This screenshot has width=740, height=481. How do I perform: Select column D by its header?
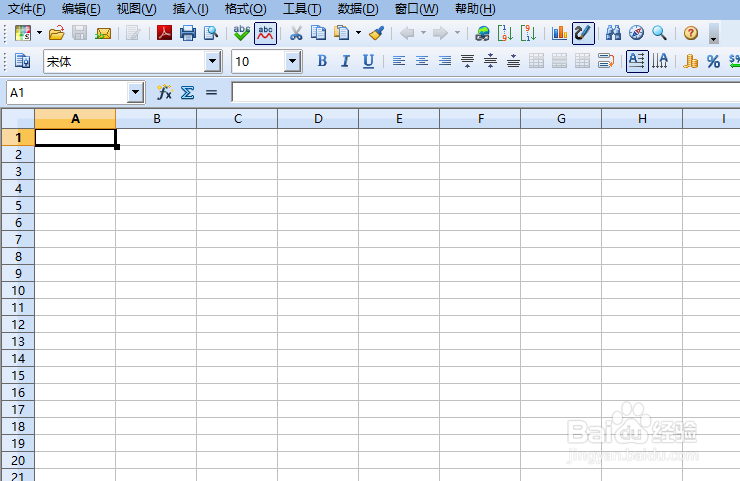pyautogui.click(x=318, y=119)
